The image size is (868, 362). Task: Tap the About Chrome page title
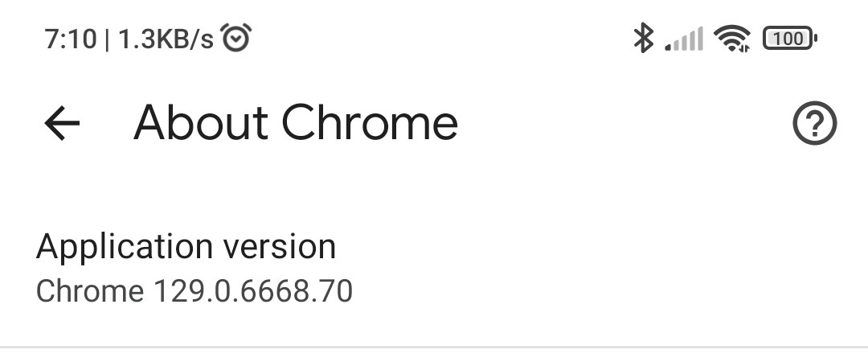(296, 123)
